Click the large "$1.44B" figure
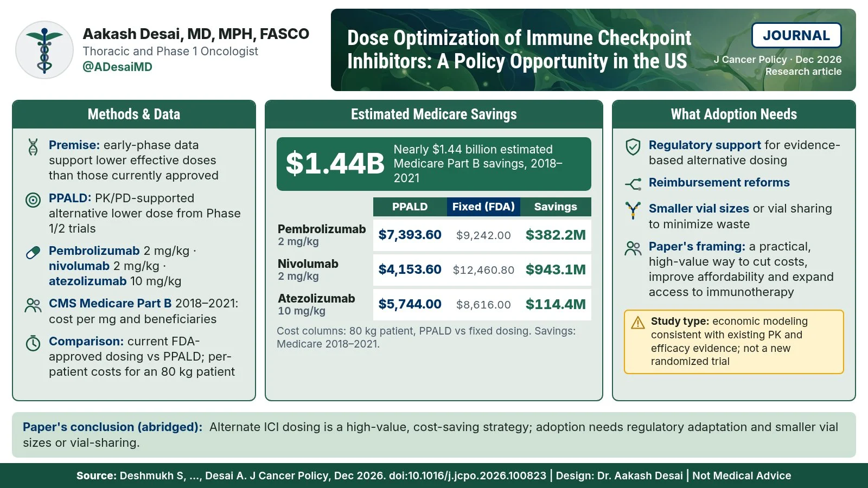The image size is (868, 488). [x=335, y=163]
